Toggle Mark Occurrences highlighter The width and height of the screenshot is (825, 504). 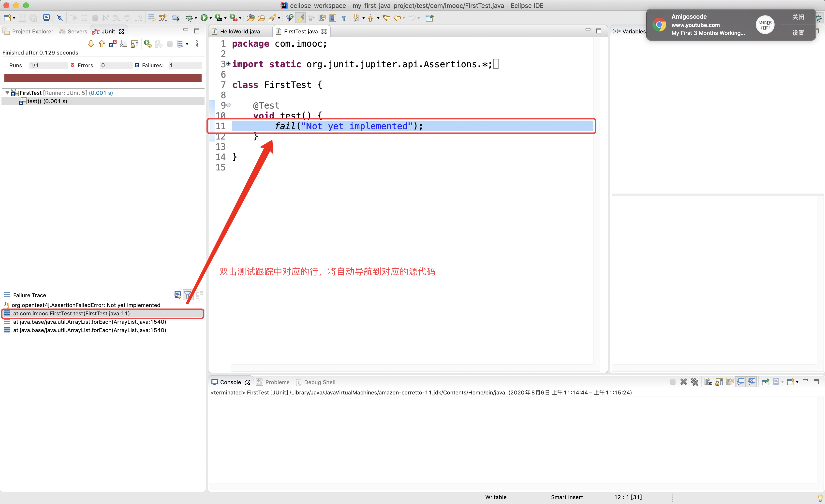(300, 18)
